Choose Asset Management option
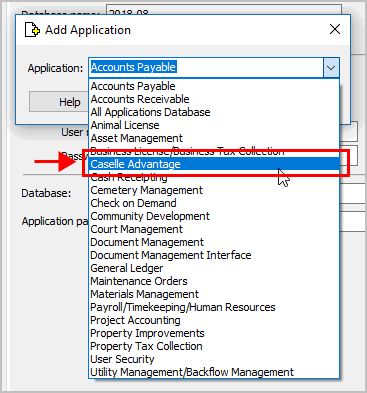The image size is (367, 393). click(x=214, y=138)
